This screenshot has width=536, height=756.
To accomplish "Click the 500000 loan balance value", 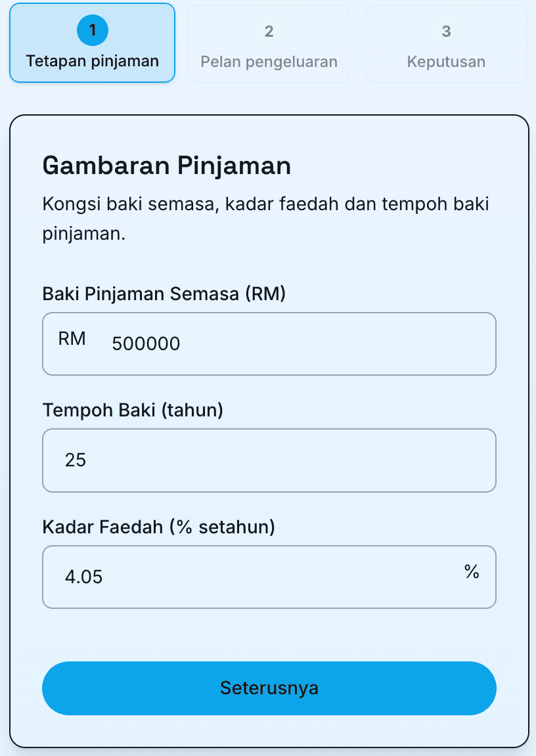I will [146, 344].
